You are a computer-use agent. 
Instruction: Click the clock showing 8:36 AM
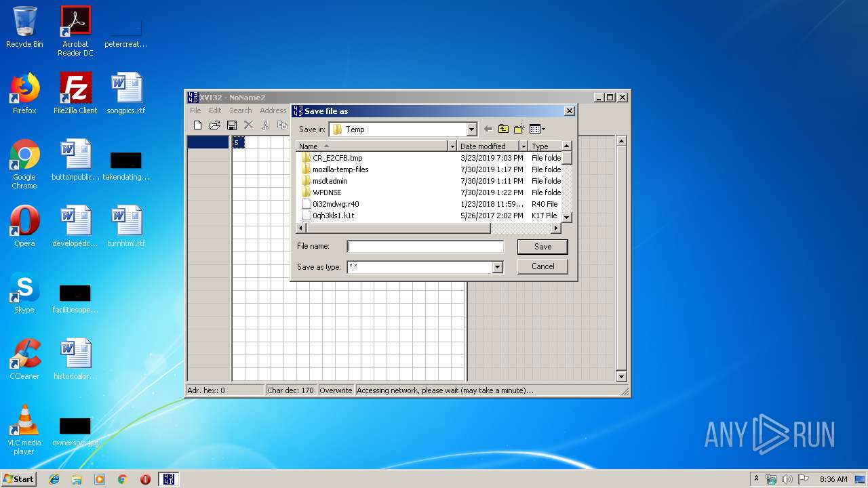[833, 479]
